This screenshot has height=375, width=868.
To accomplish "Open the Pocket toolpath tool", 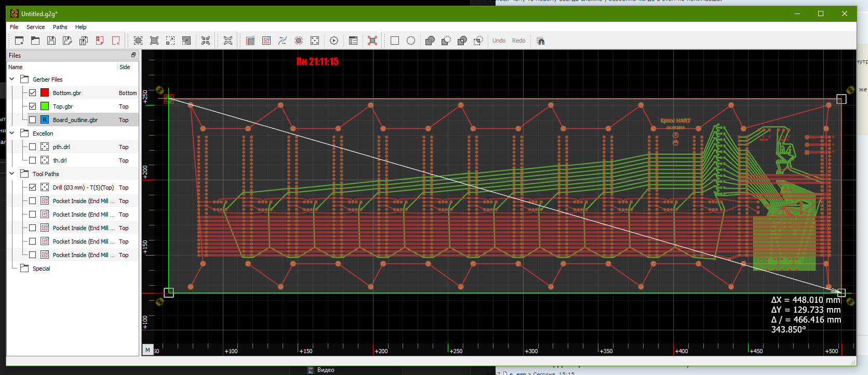I will click(266, 41).
